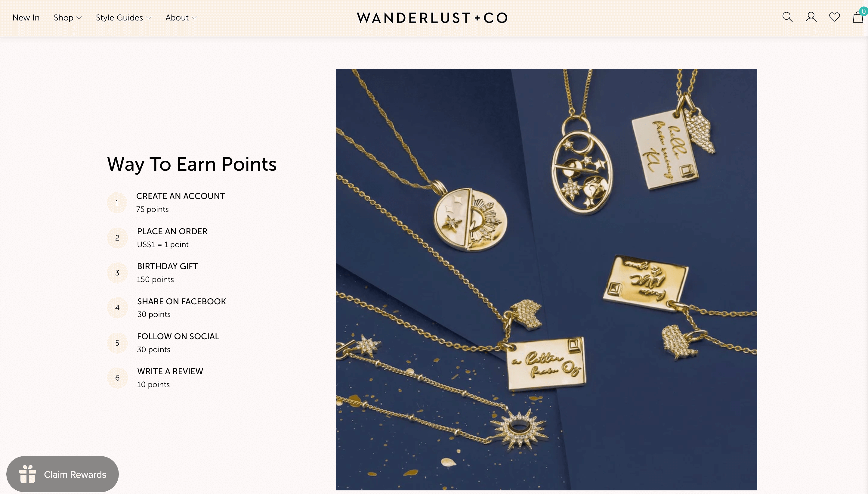Click the search icon in the header
Screen dimensions: 868x494
tap(787, 17)
